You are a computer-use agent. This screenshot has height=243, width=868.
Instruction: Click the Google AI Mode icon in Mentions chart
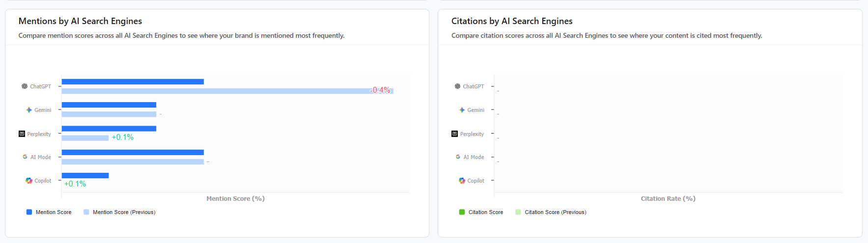[x=25, y=157]
